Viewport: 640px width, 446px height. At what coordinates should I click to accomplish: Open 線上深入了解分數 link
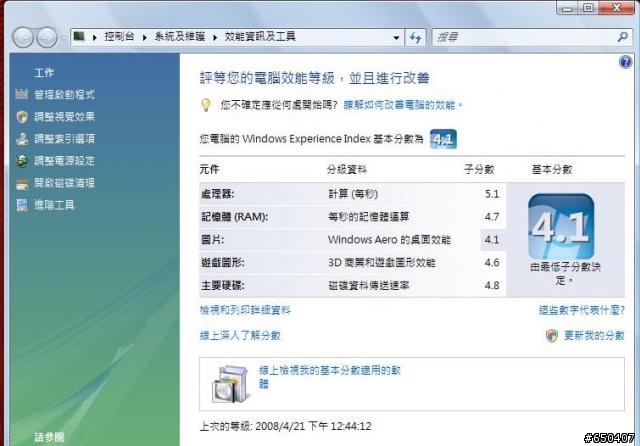coord(240,335)
